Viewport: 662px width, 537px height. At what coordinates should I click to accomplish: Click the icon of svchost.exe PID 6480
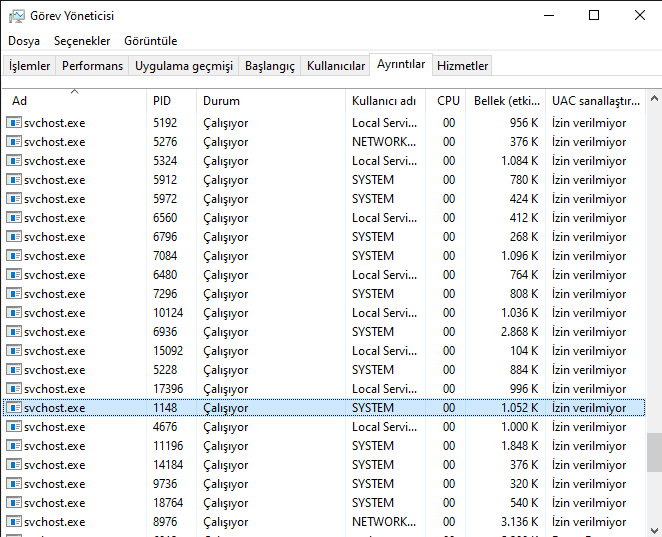point(14,274)
